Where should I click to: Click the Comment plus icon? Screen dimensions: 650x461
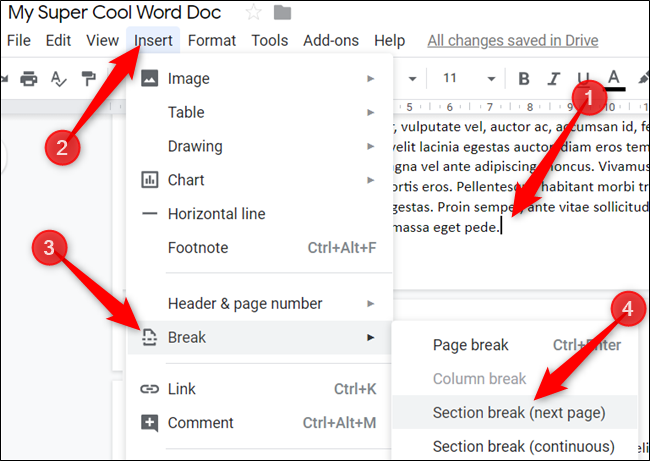pyautogui.click(x=150, y=423)
